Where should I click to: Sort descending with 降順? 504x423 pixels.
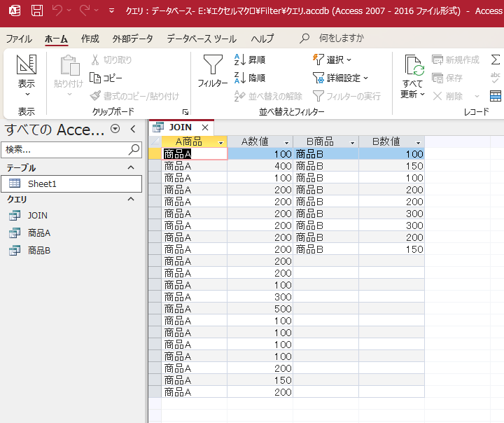coord(250,78)
